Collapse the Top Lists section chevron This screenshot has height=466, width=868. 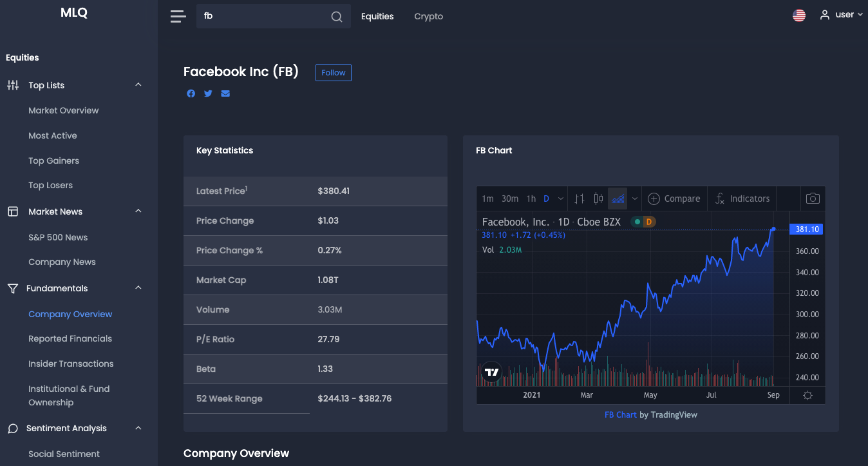138,85
